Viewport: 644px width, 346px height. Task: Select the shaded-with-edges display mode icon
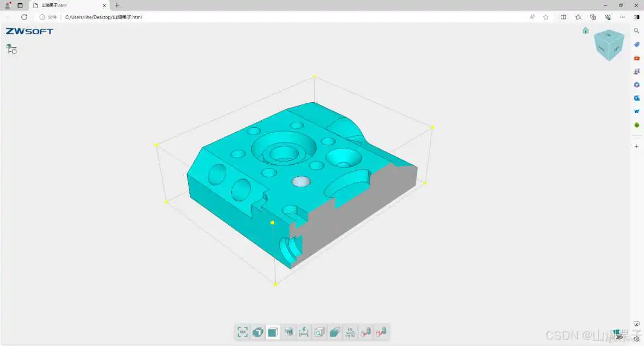click(x=258, y=332)
